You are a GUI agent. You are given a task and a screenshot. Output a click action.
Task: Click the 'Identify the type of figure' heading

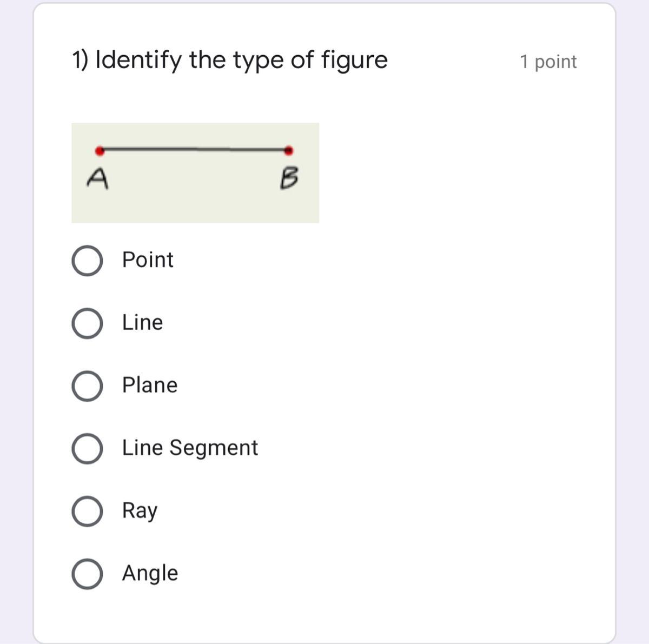pos(230,59)
